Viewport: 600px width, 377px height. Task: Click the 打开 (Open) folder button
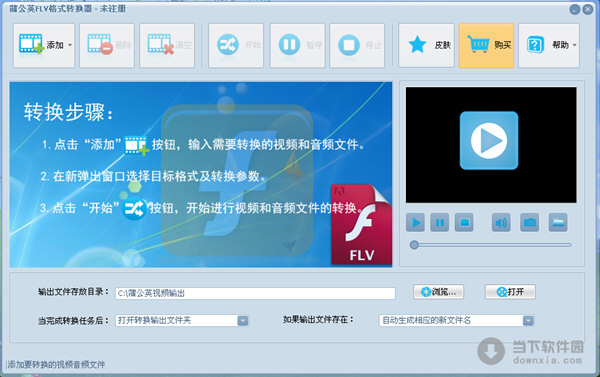click(x=510, y=292)
